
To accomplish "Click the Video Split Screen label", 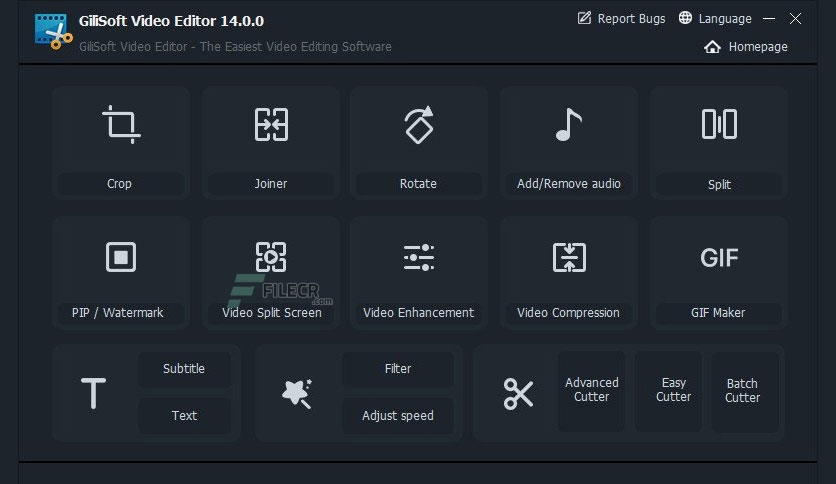I will point(272,313).
